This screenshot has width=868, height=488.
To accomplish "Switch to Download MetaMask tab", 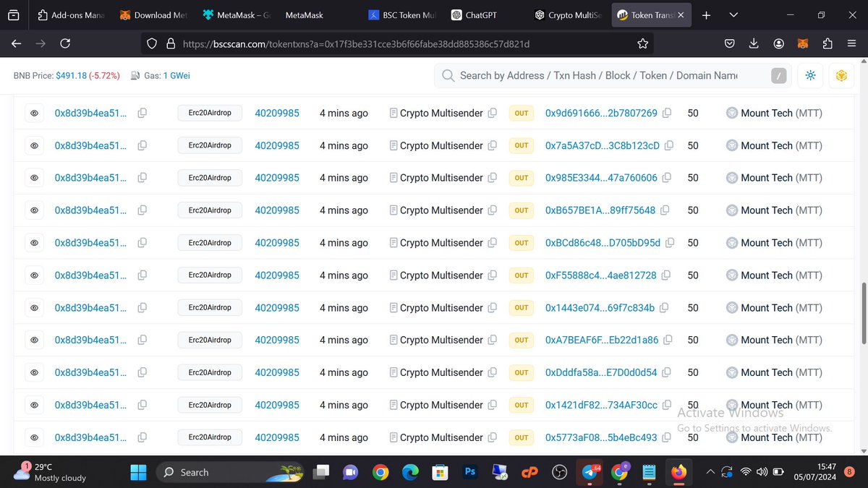I will tap(153, 15).
